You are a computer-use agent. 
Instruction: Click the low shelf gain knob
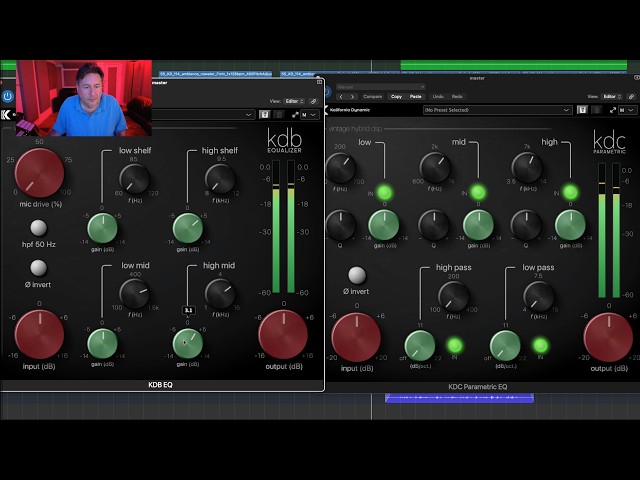coord(102,228)
